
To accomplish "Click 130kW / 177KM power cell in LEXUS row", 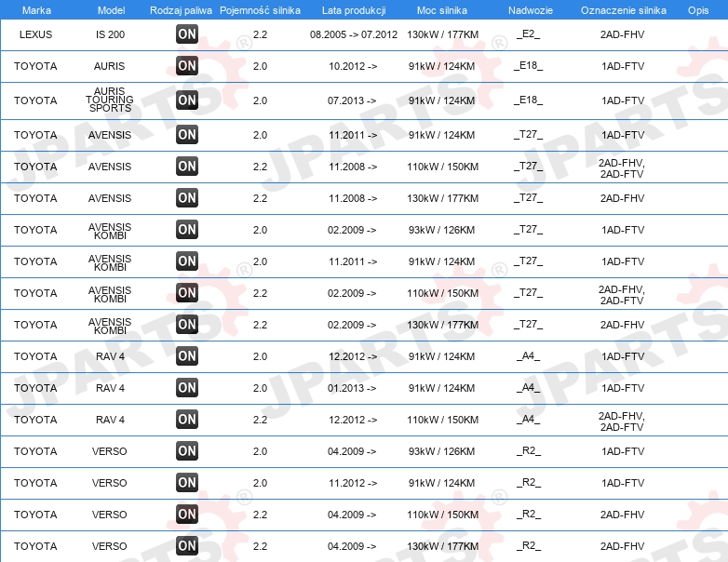I will pos(442,34).
